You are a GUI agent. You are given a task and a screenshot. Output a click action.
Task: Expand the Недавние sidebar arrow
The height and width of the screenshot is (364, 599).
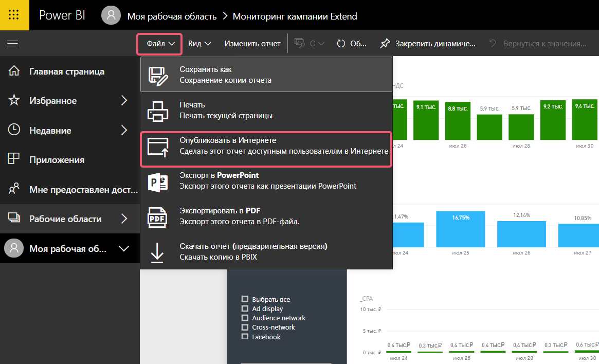coord(124,131)
